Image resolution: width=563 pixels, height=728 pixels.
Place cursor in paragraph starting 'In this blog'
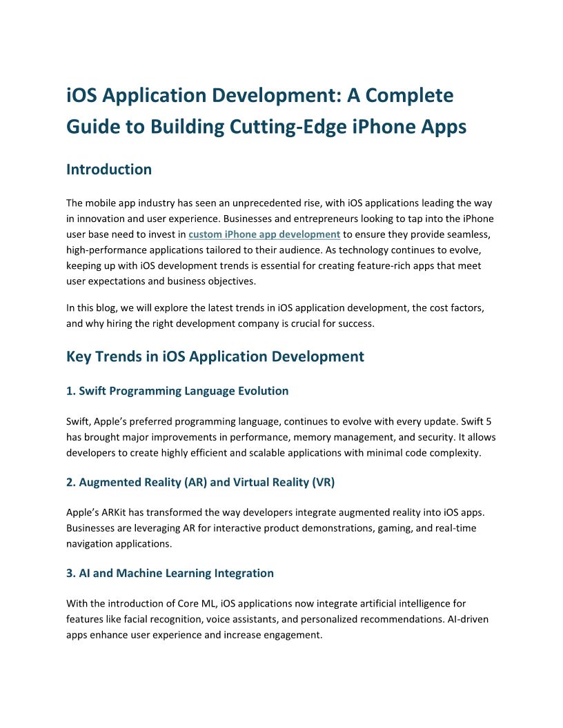click(x=279, y=308)
